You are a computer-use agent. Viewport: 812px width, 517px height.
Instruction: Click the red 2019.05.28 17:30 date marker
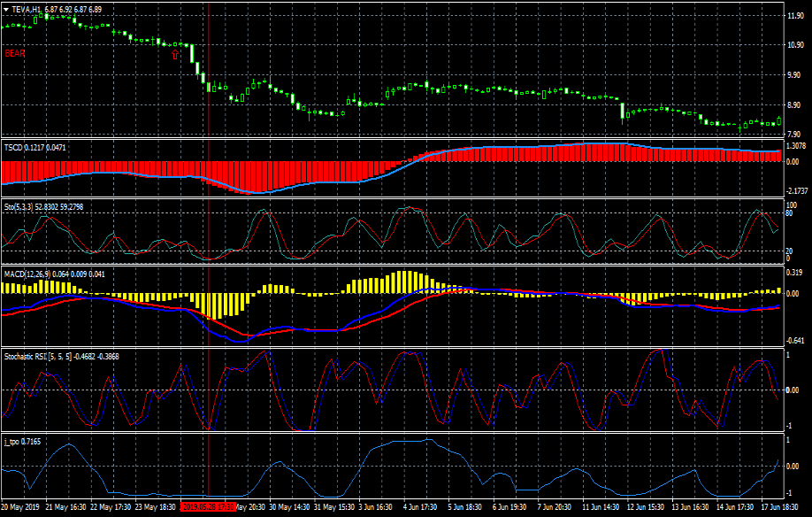pyautogui.click(x=208, y=508)
